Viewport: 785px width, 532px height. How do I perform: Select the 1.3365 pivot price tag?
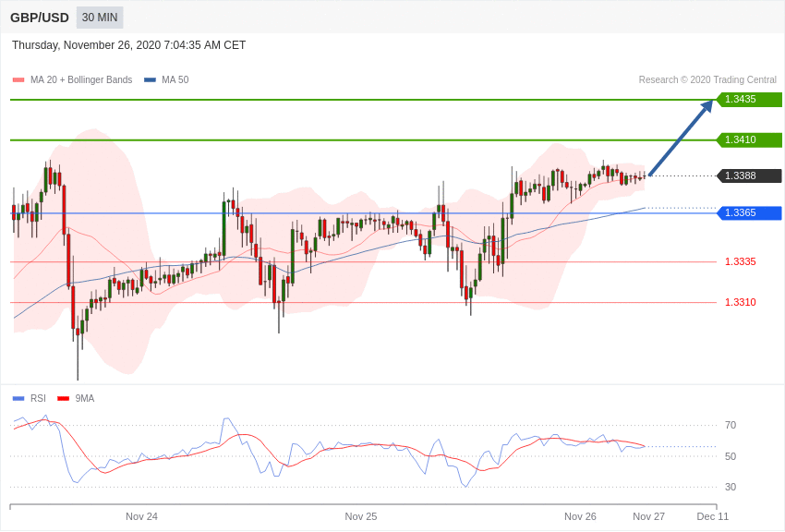tap(749, 212)
